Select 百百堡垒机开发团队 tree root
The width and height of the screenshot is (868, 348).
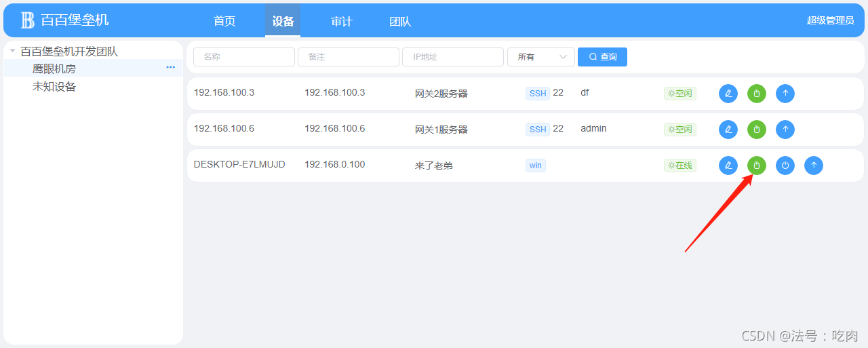(69, 51)
